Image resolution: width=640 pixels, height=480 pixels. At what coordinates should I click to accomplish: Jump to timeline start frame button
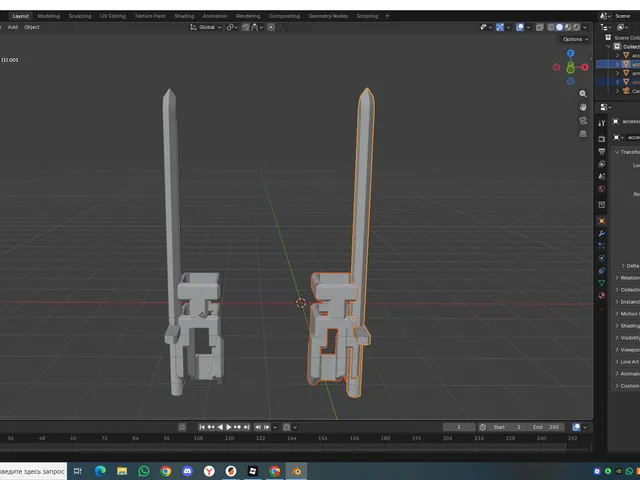coord(202,427)
